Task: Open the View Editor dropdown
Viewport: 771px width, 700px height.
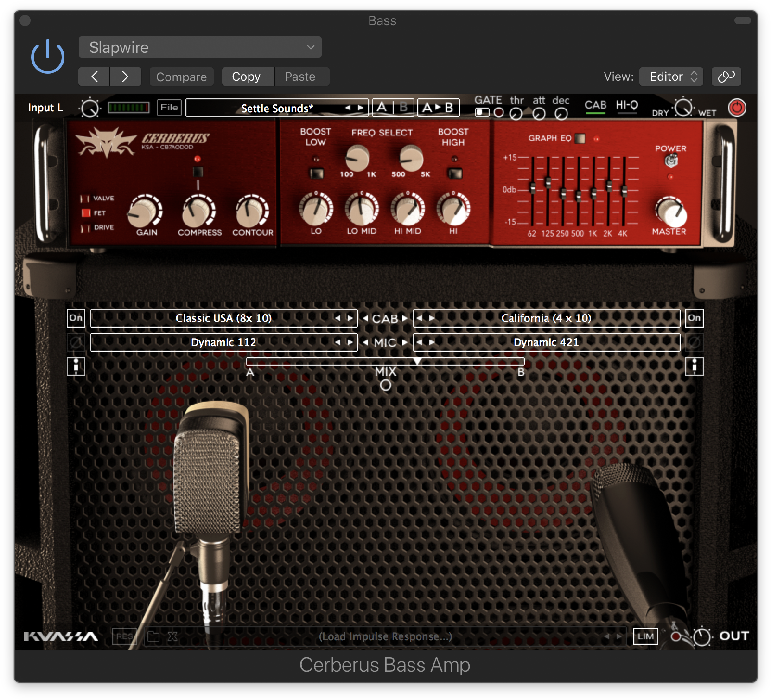Action: pos(671,77)
